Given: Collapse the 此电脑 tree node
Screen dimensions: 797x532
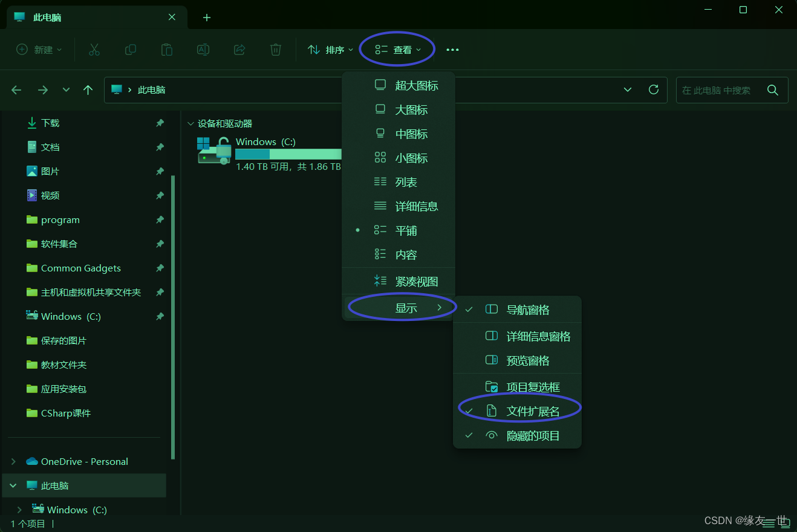Looking at the screenshot, I should [x=13, y=485].
